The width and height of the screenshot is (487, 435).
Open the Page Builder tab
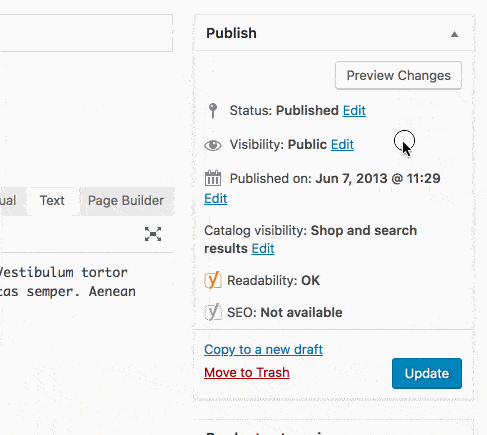click(x=126, y=201)
